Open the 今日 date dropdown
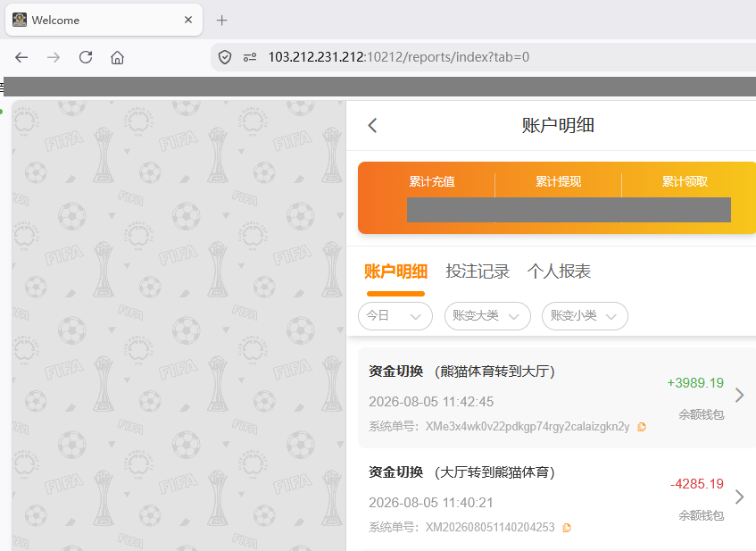 (395, 316)
